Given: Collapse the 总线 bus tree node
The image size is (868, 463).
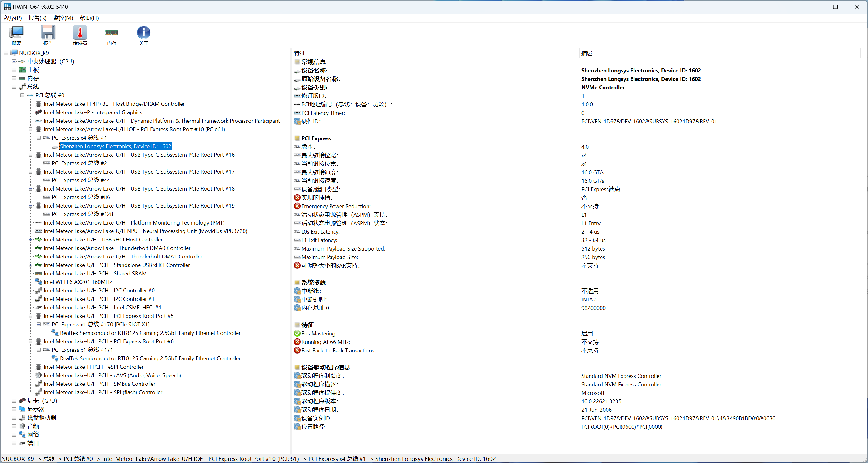Looking at the screenshot, I should [14, 87].
